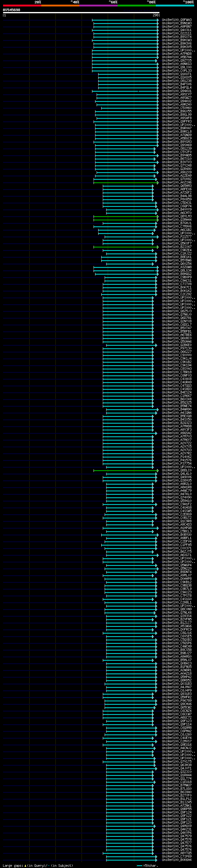Click hit label UniRef100_Q1KUT1
The height and width of the screenshot is (868, 197).
[x=177, y=74]
